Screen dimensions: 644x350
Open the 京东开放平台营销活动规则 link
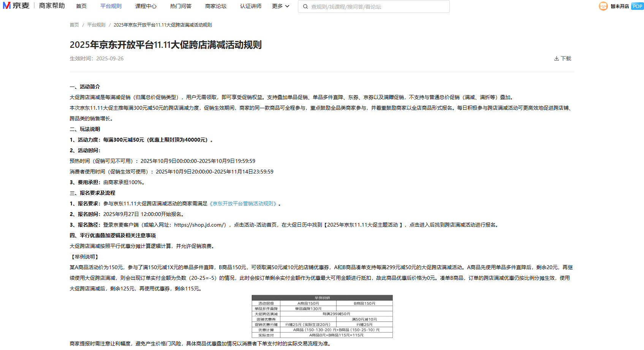click(x=243, y=203)
